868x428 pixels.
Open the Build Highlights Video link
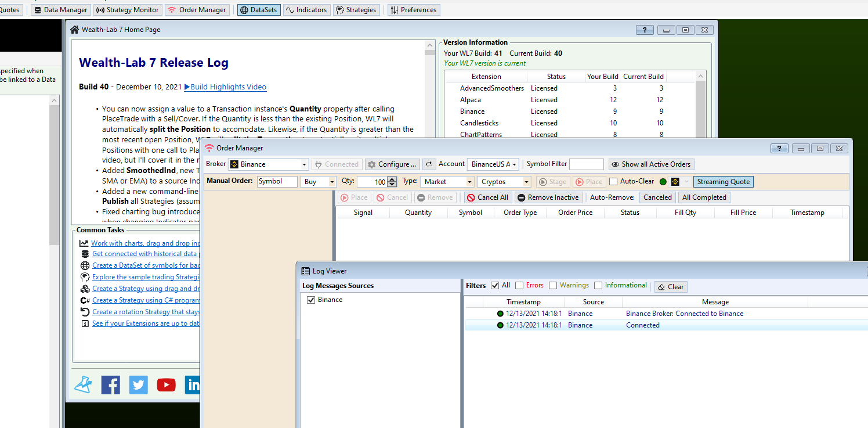[x=225, y=87]
